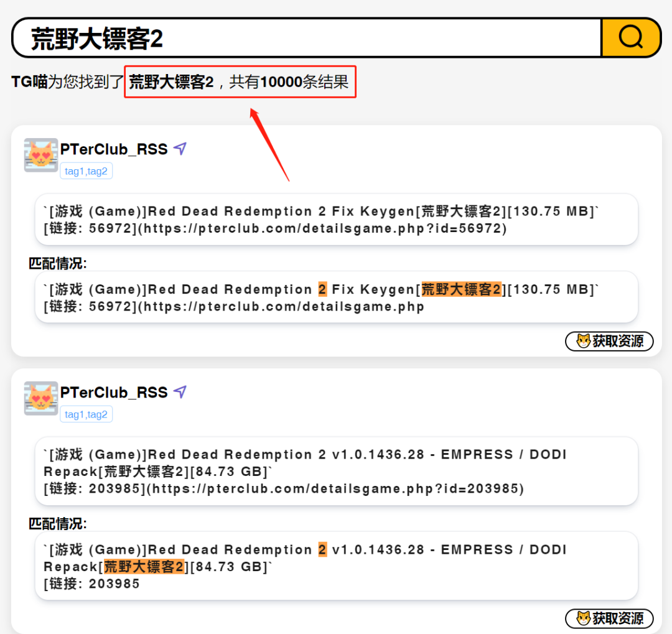Click the TG喵 brand text
The height and width of the screenshot is (634, 672).
pos(29,82)
